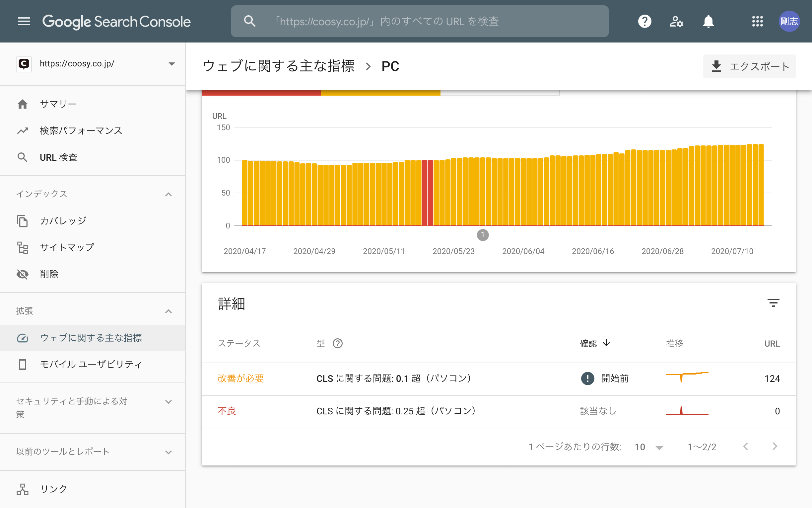This screenshot has width=812, height=508.
Task: Click the 確認 sort arrow
Action: pos(606,343)
